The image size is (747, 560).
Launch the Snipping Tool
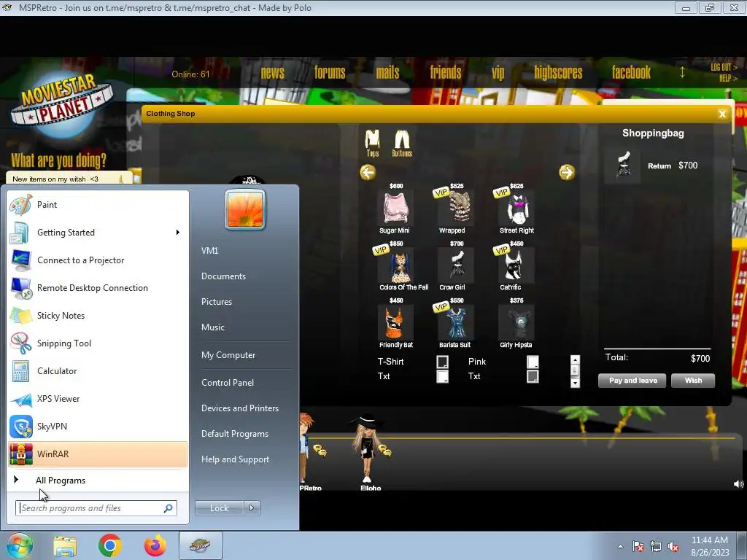[98, 343]
